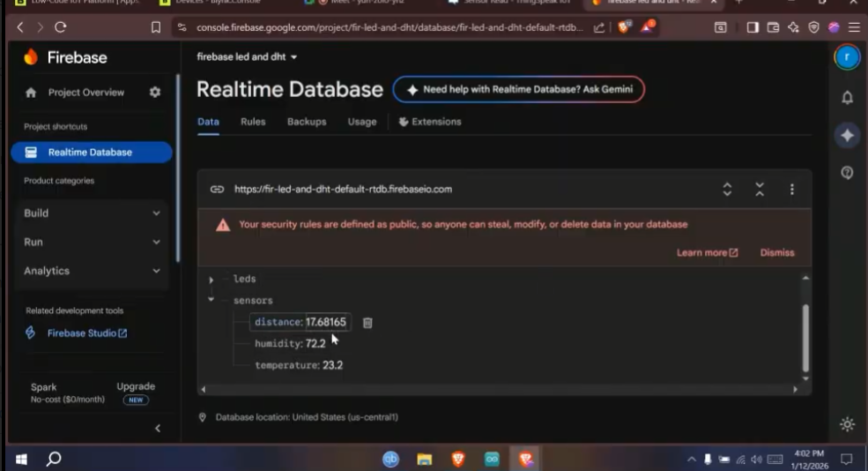Select the sensors key
This screenshot has height=471, width=868.
pyautogui.click(x=253, y=301)
